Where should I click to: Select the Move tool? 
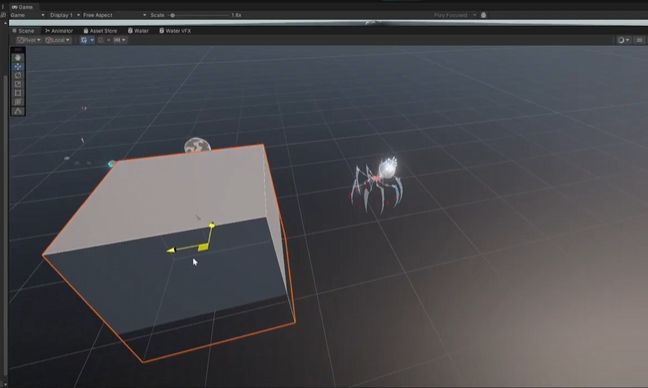18,67
